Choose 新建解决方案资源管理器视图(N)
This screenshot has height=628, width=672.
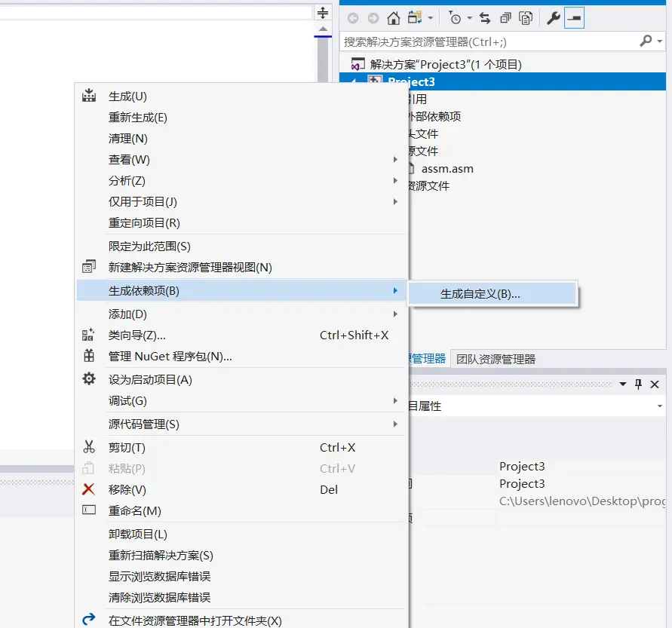(241, 268)
